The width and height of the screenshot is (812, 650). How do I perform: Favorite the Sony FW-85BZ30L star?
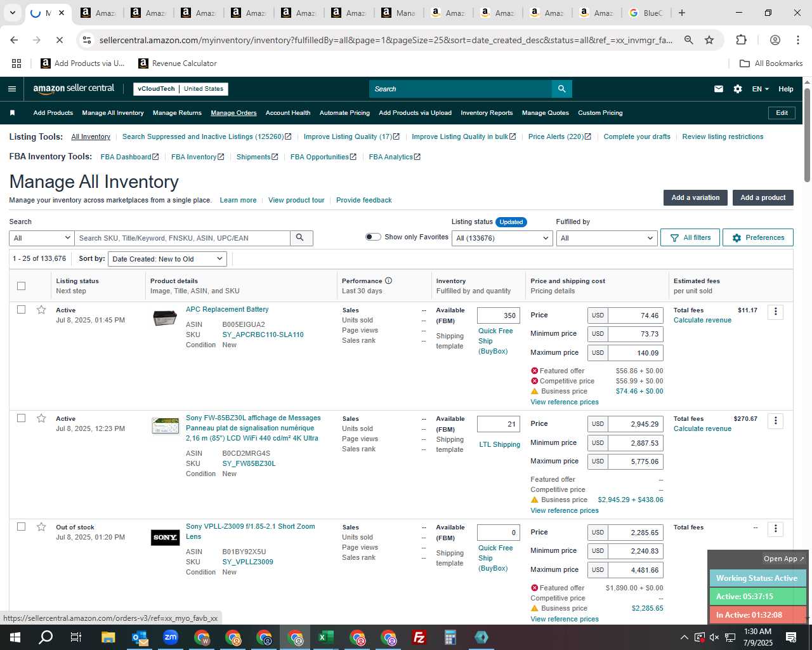(x=41, y=418)
